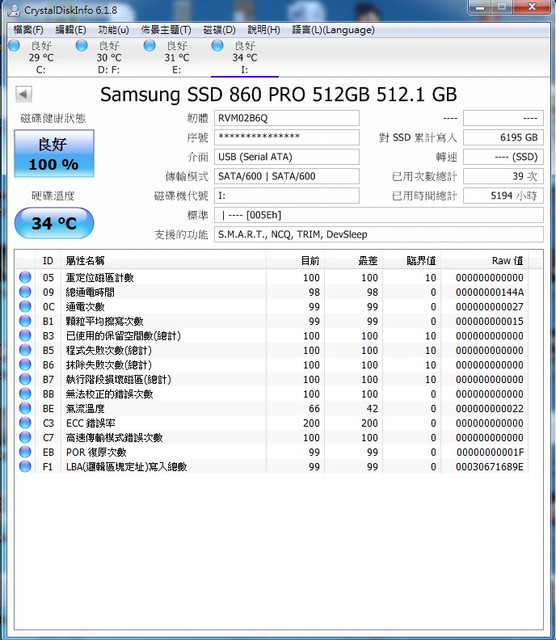
Task: Click the previous disk arrow button
Action: [23, 94]
